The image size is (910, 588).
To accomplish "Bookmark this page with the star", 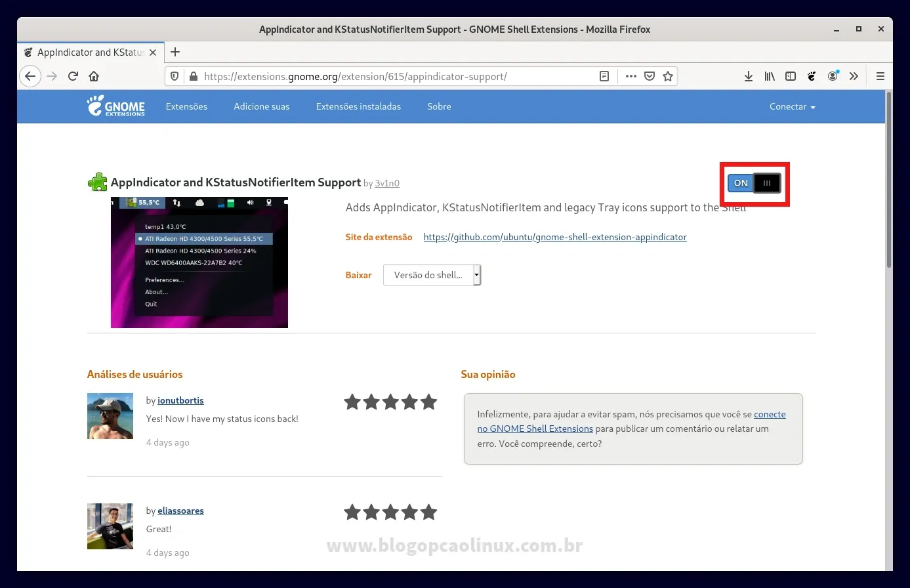I will click(668, 76).
